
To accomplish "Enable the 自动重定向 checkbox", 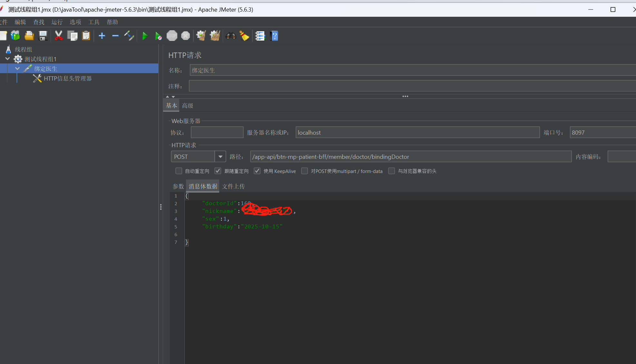I will coord(179,171).
